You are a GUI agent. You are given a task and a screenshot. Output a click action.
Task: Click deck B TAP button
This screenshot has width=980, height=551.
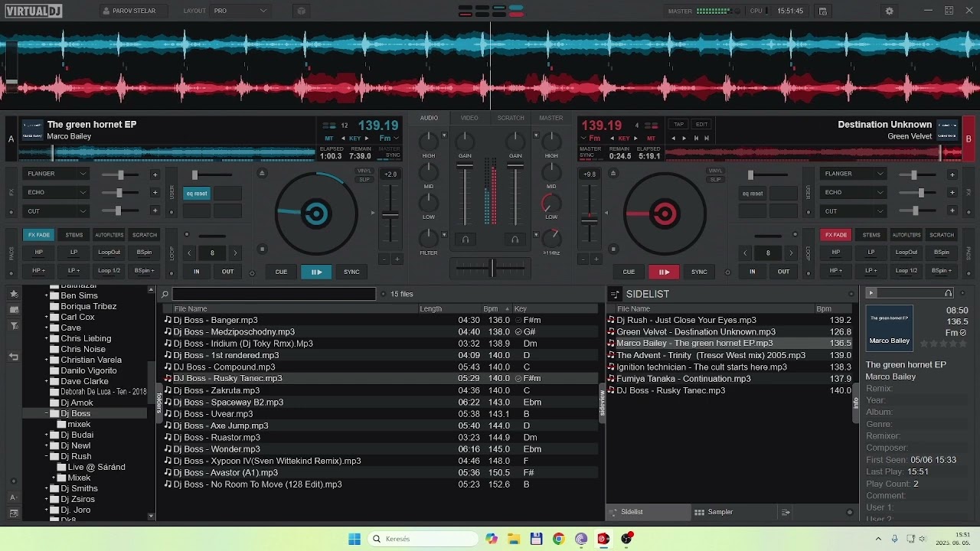678,124
